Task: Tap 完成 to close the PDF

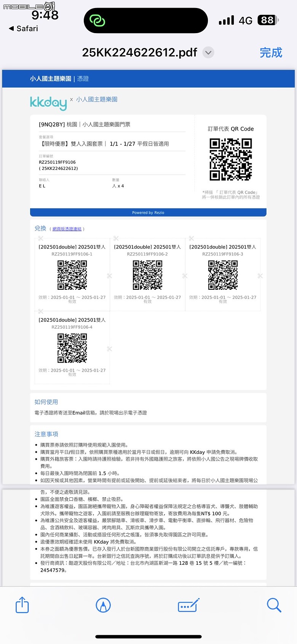Action: click(x=271, y=53)
